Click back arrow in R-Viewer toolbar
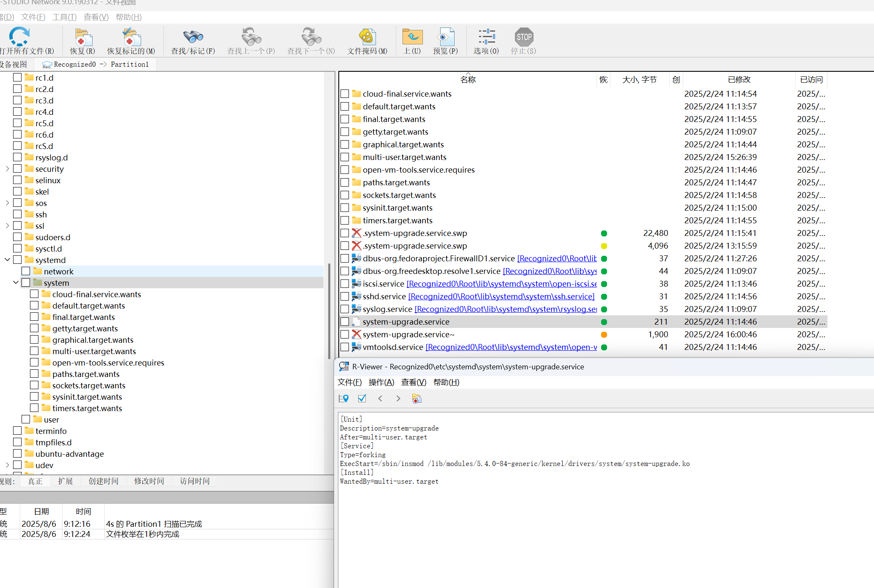874x588 pixels. click(x=380, y=398)
